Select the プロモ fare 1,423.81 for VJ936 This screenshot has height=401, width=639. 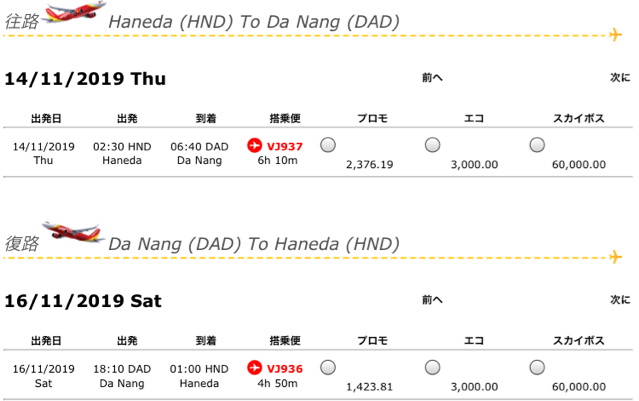(328, 367)
